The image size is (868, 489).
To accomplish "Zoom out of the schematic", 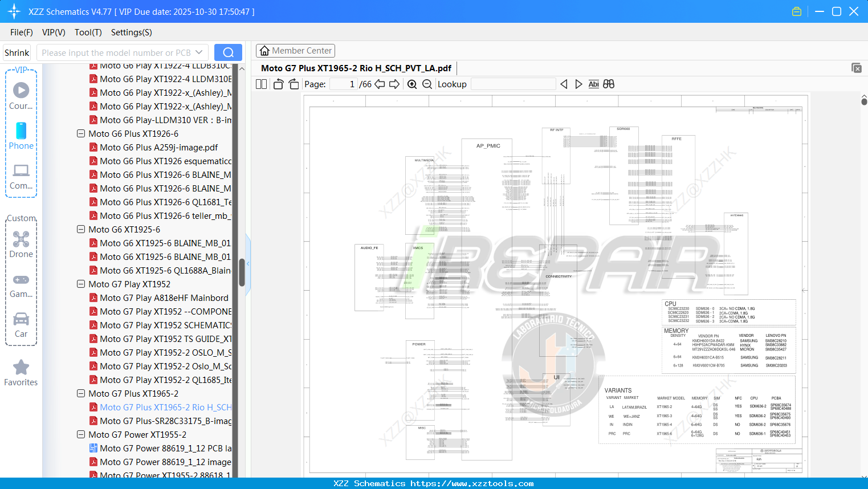I will pos(427,84).
